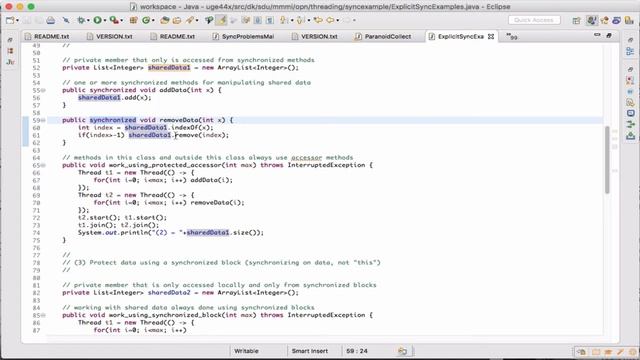
Task: Click the Console view icon in right trim
Action: (x=630, y=113)
